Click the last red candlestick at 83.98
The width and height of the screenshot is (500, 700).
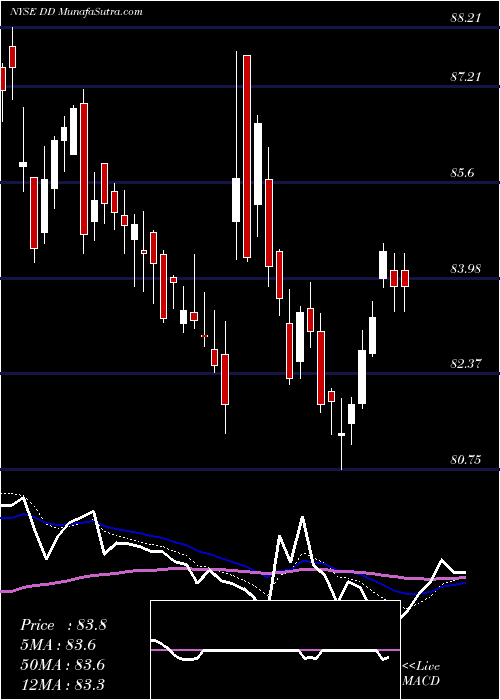pos(405,278)
